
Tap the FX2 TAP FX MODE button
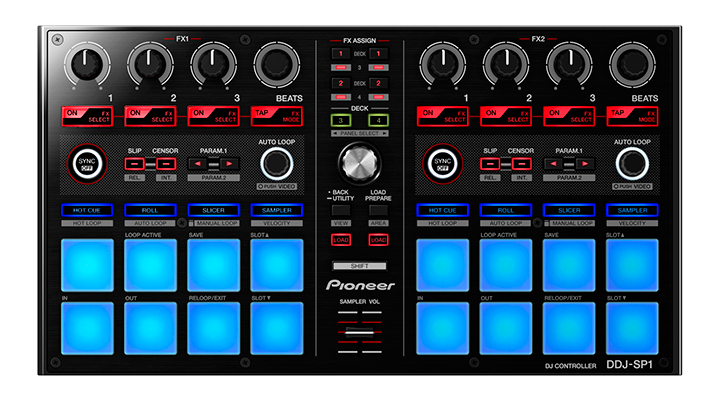632,116
